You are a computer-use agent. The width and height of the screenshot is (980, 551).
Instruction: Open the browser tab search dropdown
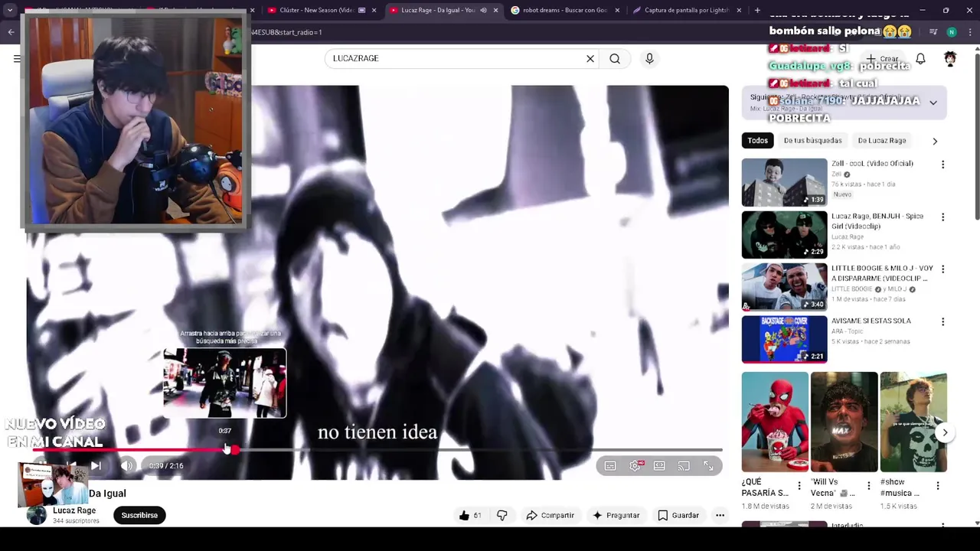coord(10,10)
